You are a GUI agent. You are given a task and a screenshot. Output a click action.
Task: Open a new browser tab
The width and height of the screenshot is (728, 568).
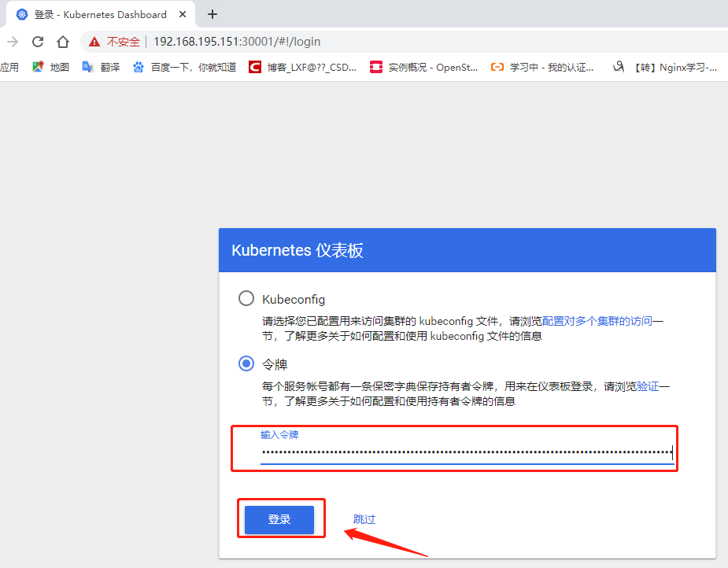click(x=212, y=14)
